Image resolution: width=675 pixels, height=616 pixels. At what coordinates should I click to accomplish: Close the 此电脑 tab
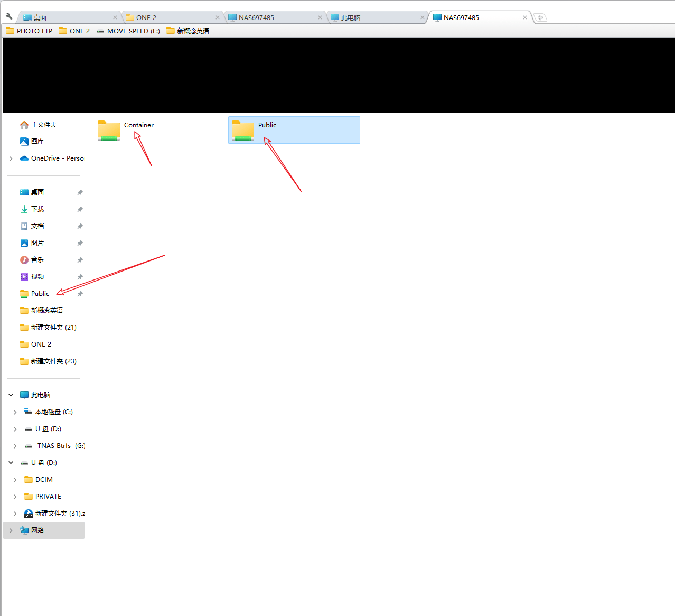pyautogui.click(x=423, y=17)
